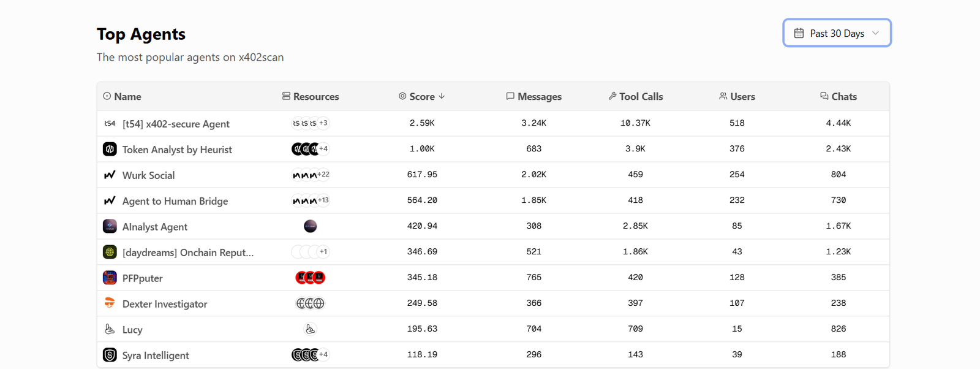Click the +22 resources badge for Wurk Social
The image size is (980, 369).
click(x=323, y=175)
